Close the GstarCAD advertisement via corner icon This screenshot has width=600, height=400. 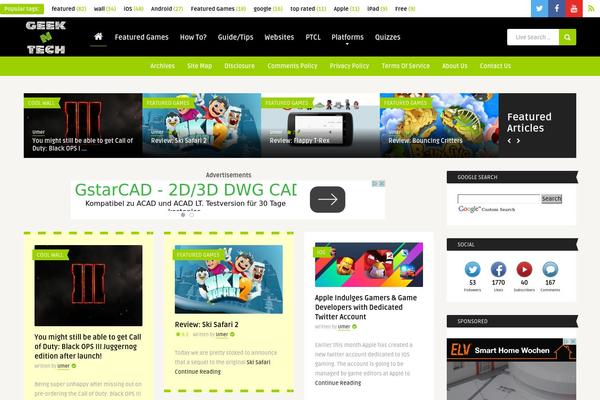tap(382, 184)
